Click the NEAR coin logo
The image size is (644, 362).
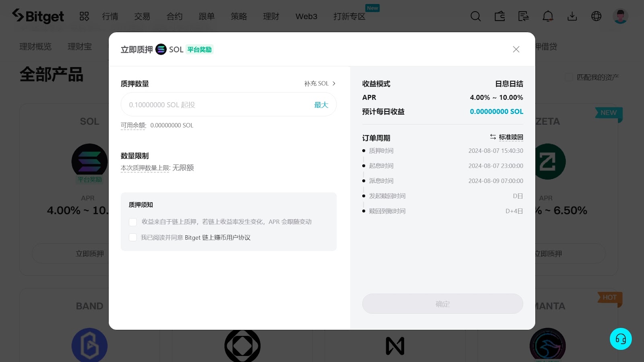(x=395, y=346)
